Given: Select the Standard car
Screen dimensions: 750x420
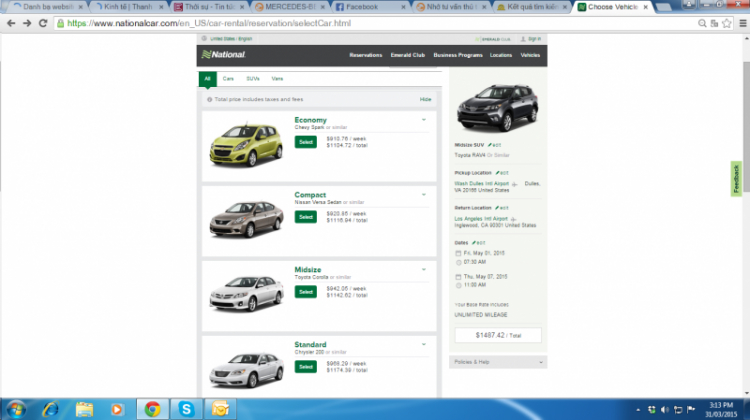Looking at the screenshot, I should pos(306,367).
